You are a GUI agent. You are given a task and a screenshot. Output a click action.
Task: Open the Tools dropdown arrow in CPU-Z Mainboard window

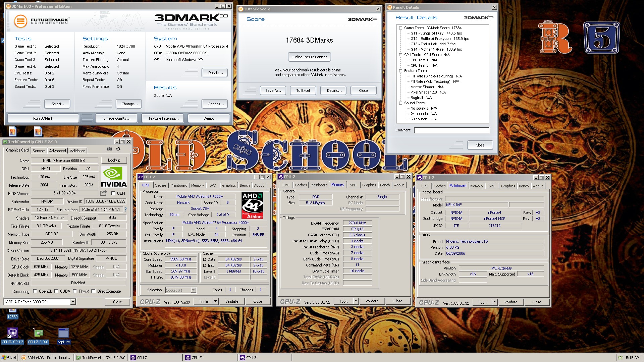(x=494, y=302)
